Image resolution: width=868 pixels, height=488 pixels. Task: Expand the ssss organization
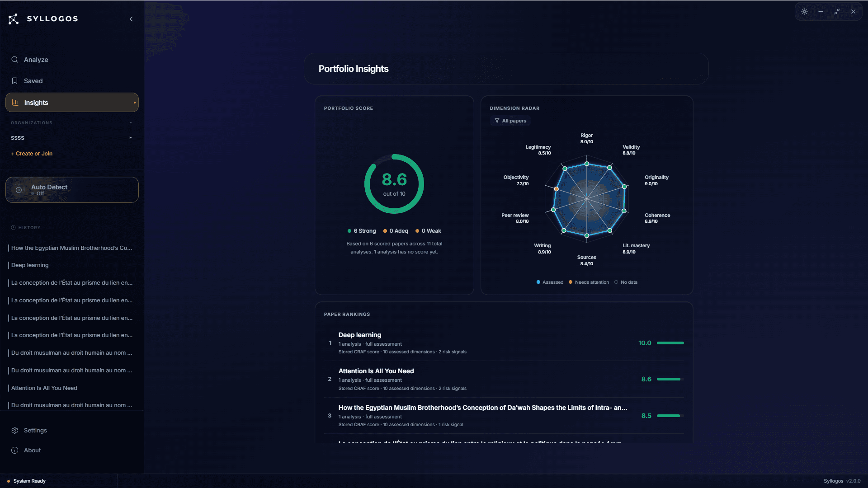pos(131,138)
